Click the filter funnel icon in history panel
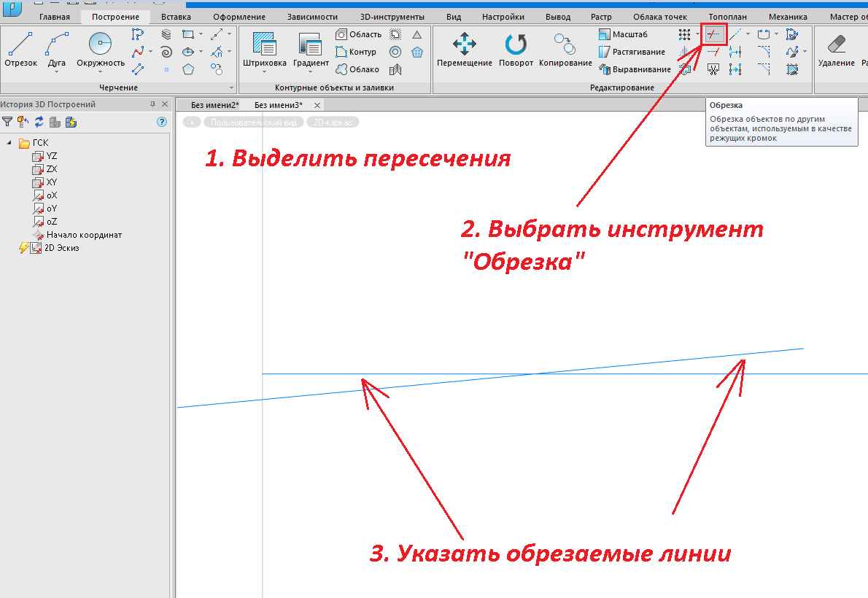Screen dimensions: 868x598 [x=7, y=122]
